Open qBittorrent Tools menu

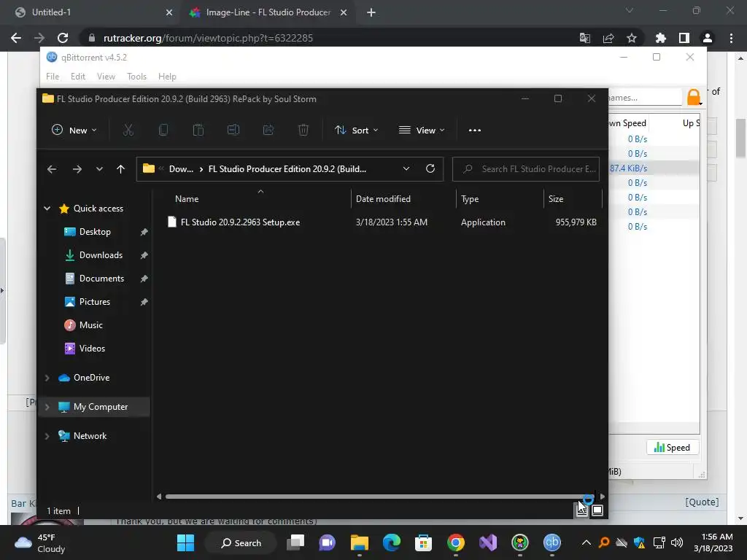coord(136,76)
